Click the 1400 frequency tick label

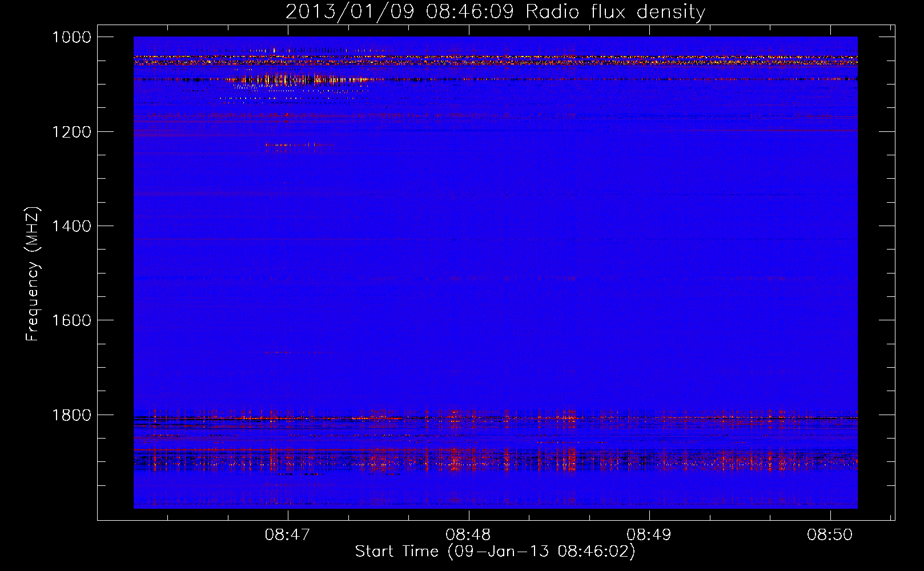(71, 226)
